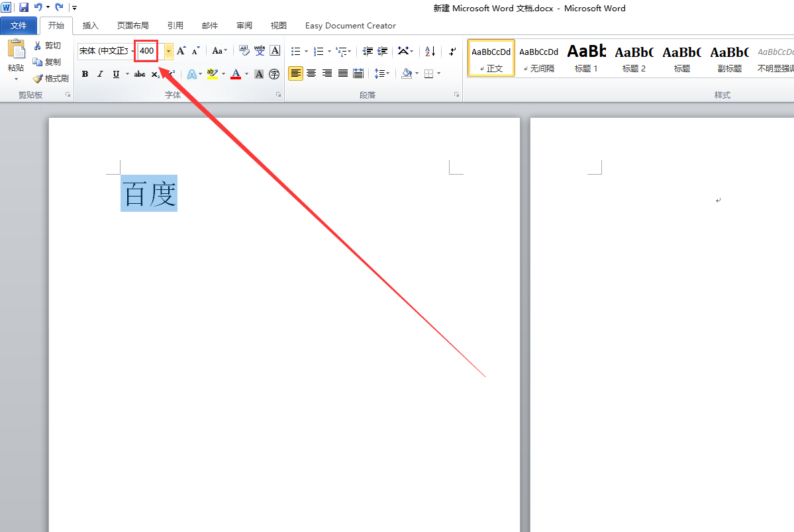
Task: Apply the 标题 1 (Heading 1) style
Action: click(586, 58)
